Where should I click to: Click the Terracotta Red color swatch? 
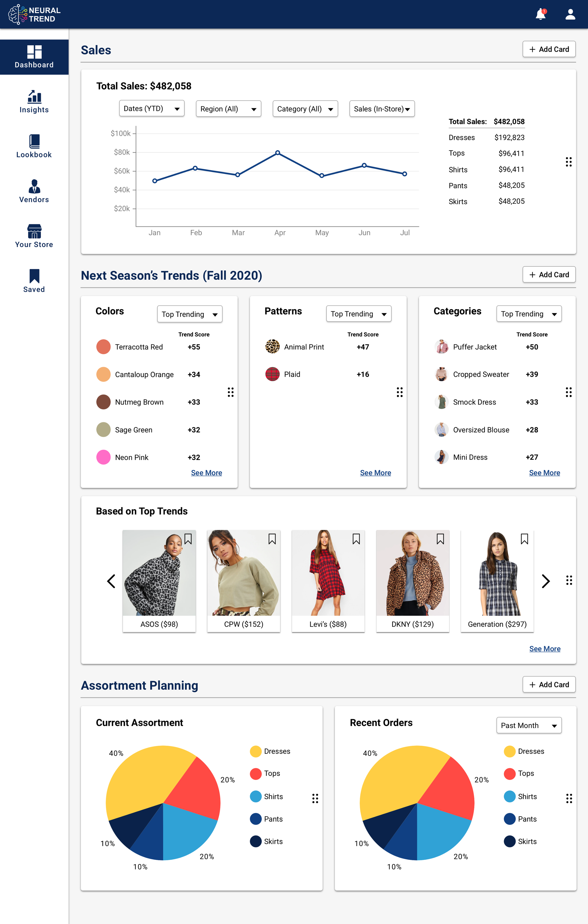[103, 347]
